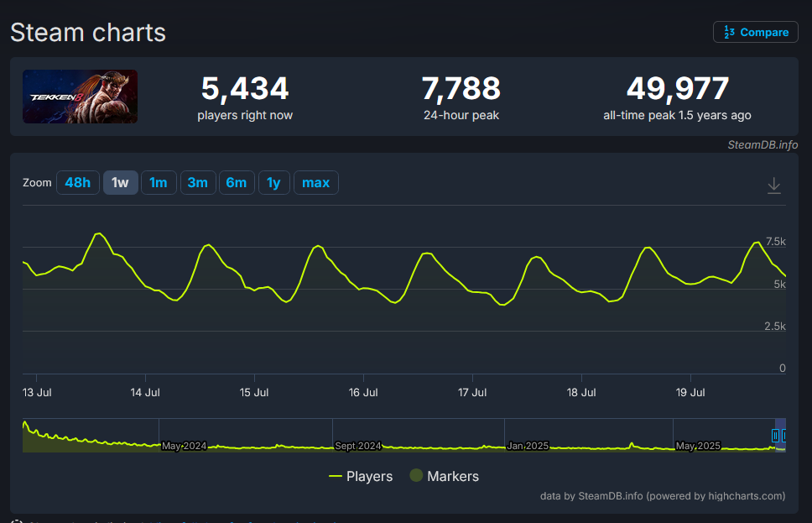Click Sept 2024 in the navigator timeline
Screen dimensions: 812x523
coord(358,446)
